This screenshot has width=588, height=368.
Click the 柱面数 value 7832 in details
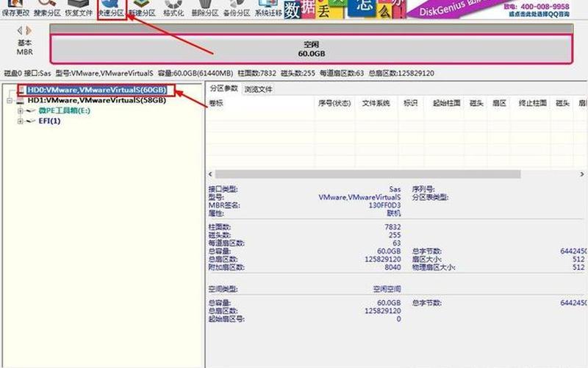(x=392, y=227)
